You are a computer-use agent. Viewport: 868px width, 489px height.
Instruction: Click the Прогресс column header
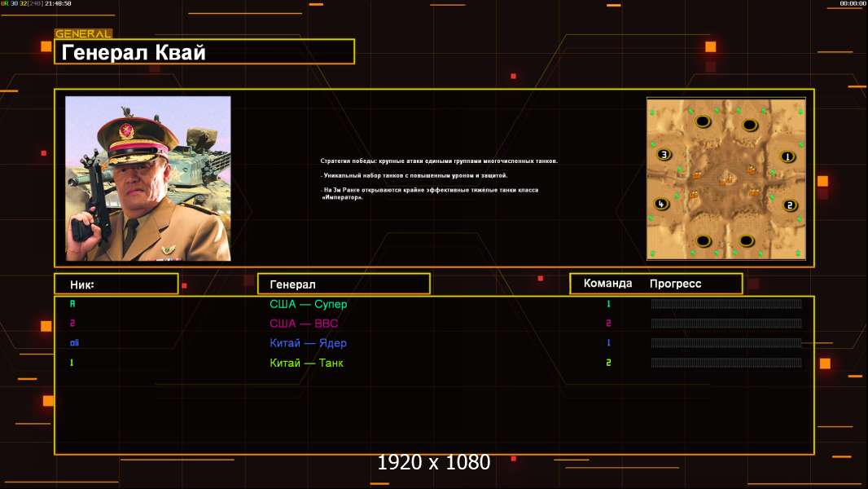click(x=675, y=284)
